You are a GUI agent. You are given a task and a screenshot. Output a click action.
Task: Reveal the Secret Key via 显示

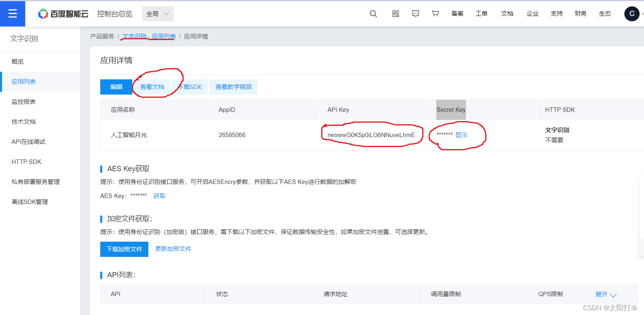click(461, 135)
